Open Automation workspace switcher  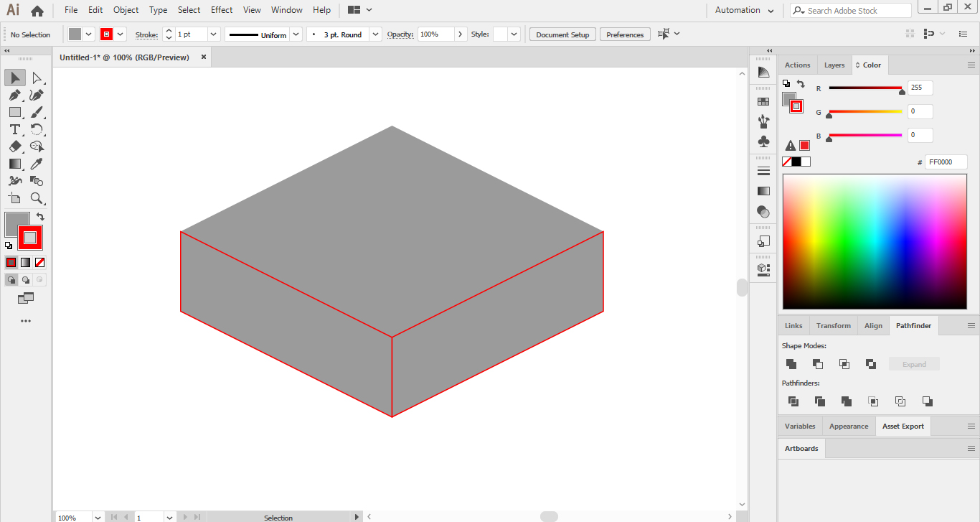745,10
